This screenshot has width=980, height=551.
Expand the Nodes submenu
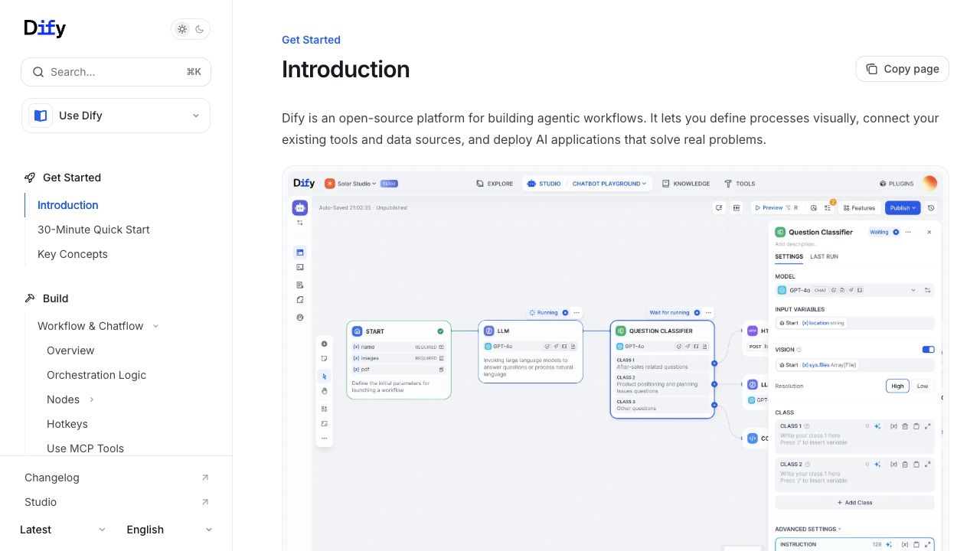70,399
